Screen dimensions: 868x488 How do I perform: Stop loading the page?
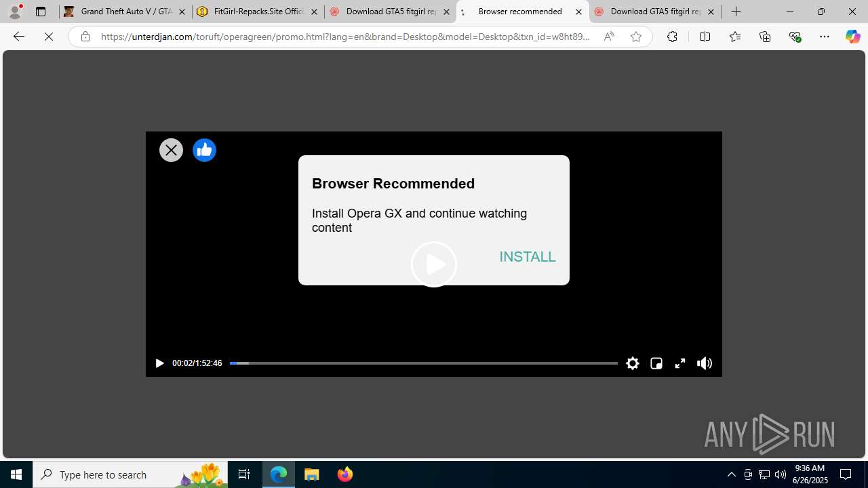point(49,37)
